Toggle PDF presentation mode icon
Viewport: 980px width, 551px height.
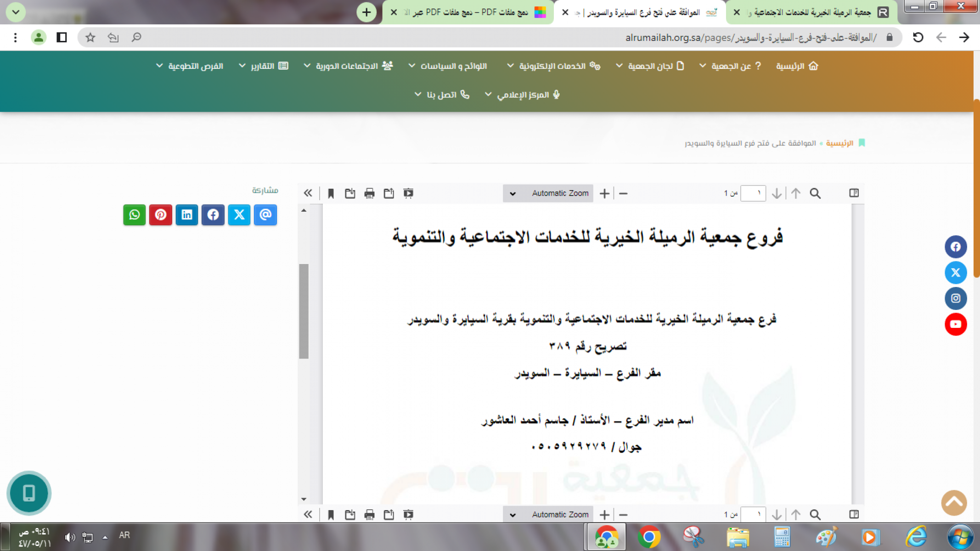(x=408, y=193)
